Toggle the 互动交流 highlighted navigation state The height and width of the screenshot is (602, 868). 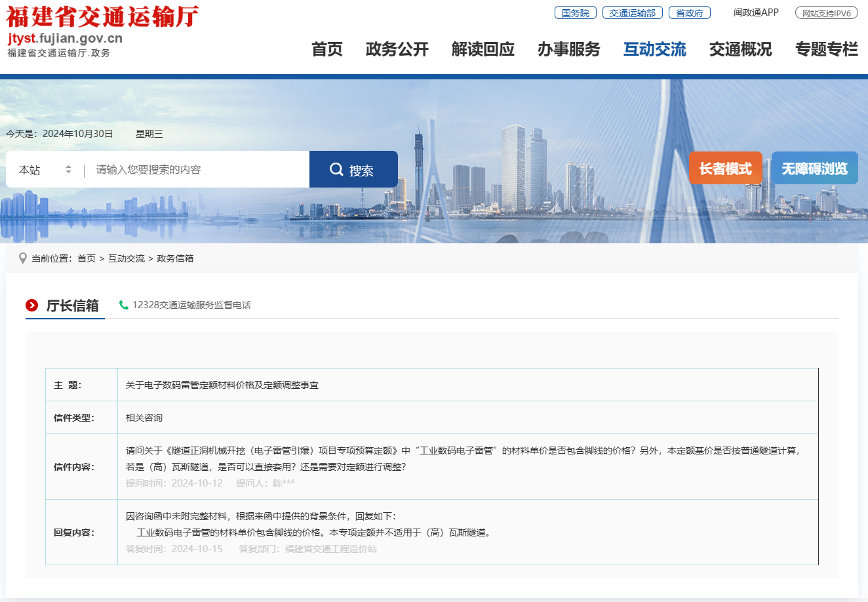(655, 49)
